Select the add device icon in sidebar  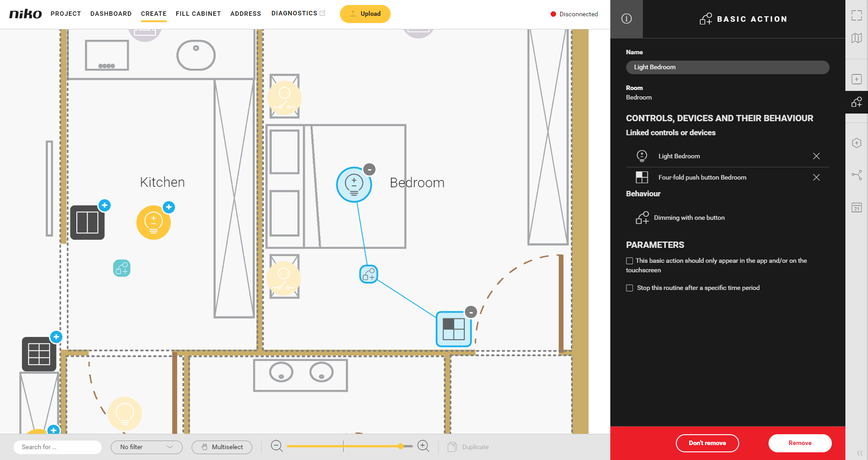[856, 79]
